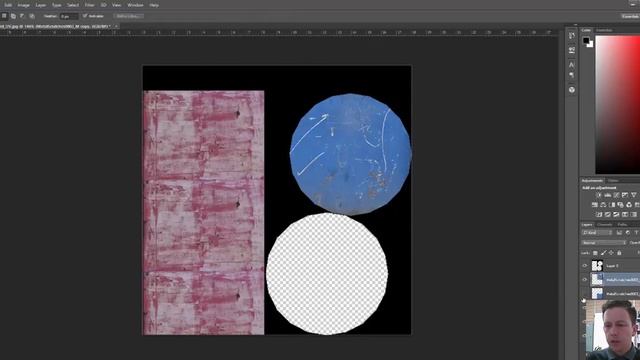Switch to the Paths panel tab
The width and height of the screenshot is (640, 360).
622,224
